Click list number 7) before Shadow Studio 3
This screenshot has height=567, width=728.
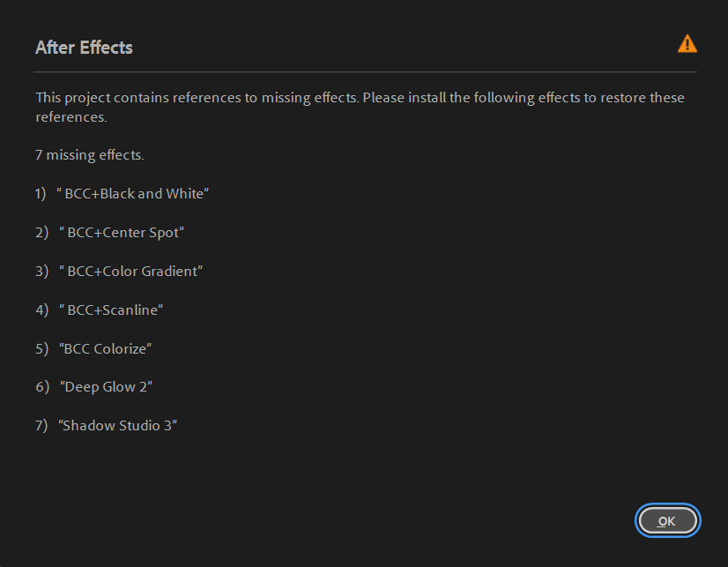41,425
